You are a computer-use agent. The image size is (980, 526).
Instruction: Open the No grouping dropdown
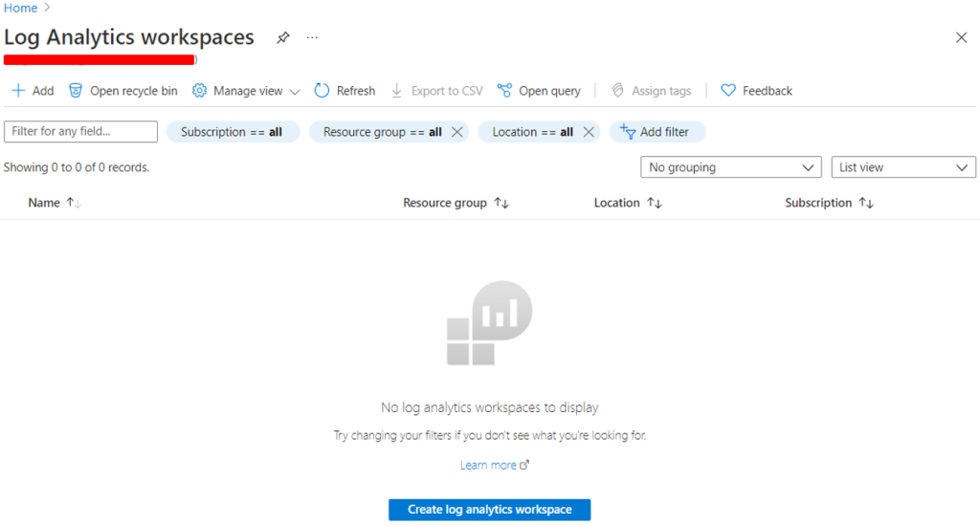[x=730, y=167]
